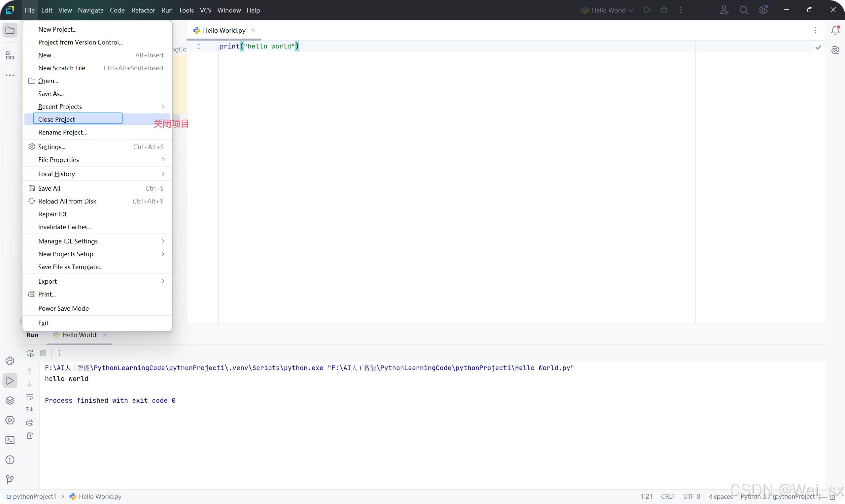This screenshot has height=504, width=845.
Task: Select the Python Console icon in sidebar
Action: (x=10, y=361)
